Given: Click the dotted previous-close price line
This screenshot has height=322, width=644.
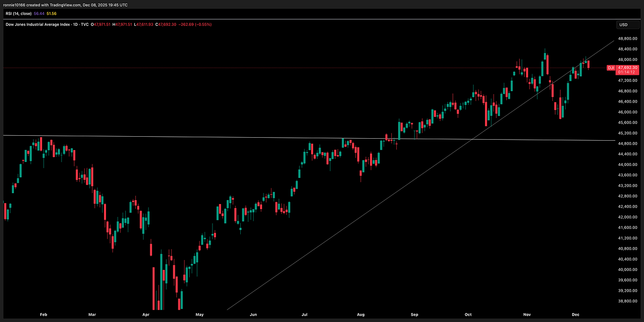Looking at the screenshot, I should pos(297,67).
